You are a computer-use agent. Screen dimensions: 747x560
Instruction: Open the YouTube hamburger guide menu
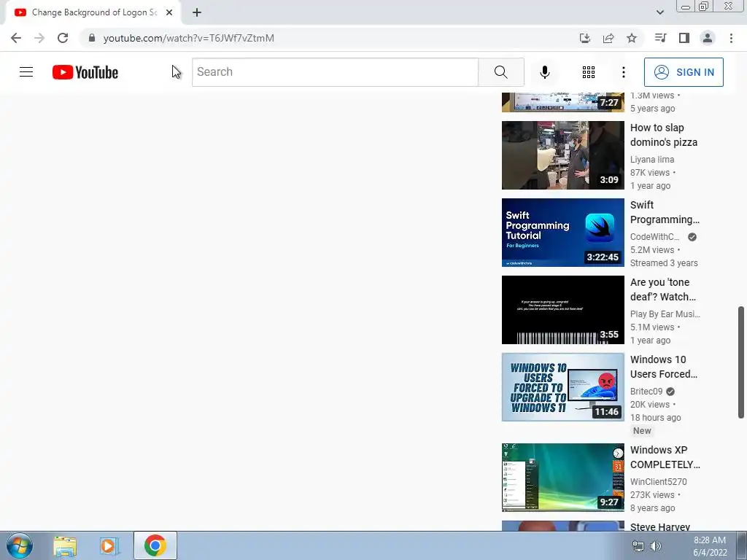coord(26,72)
